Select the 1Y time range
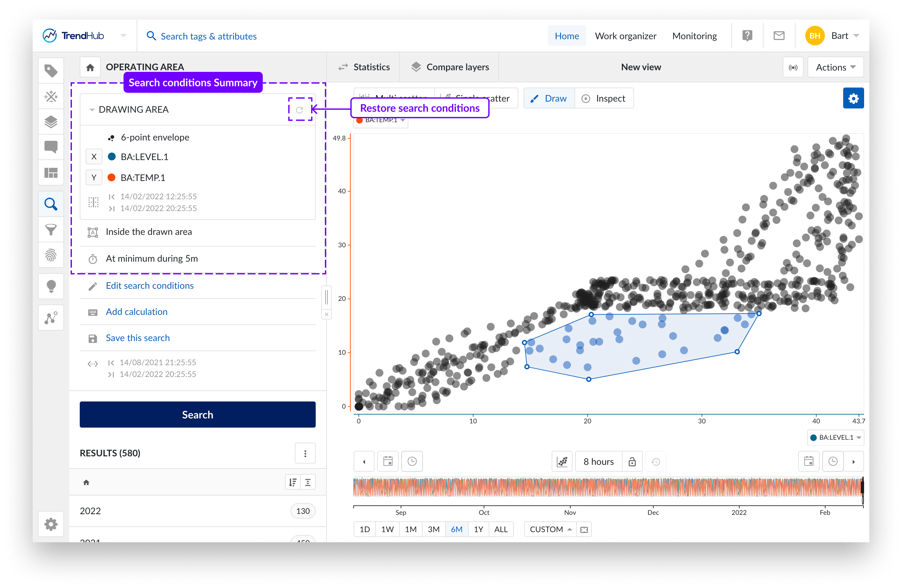 478,529
